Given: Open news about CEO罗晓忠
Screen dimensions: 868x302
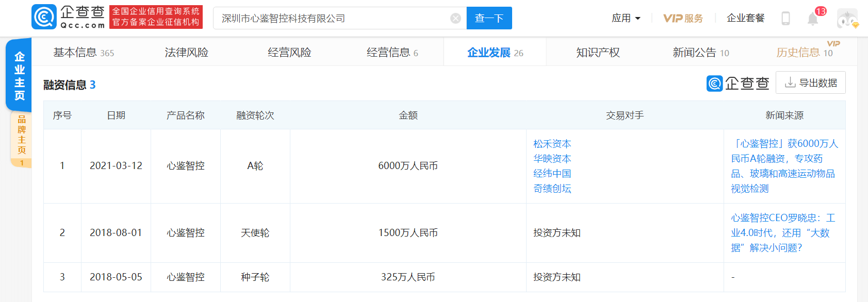Looking at the screenshot, I should pyautogui.click(x=783, y=233).
